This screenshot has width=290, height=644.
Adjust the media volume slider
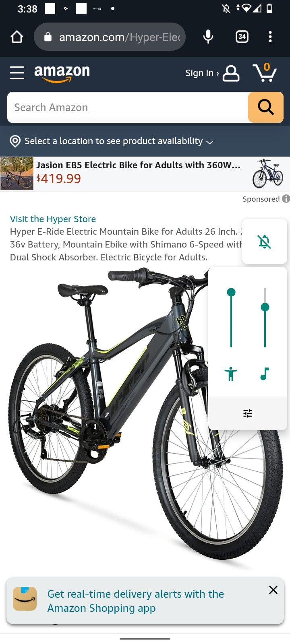tap(265, 318)
